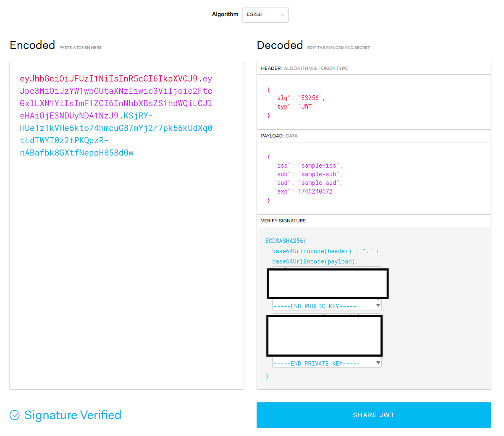504x436 pixels.
Task: Click the EDIT THE PAYLOAD AND SECRET label
Action: [338, 47]
